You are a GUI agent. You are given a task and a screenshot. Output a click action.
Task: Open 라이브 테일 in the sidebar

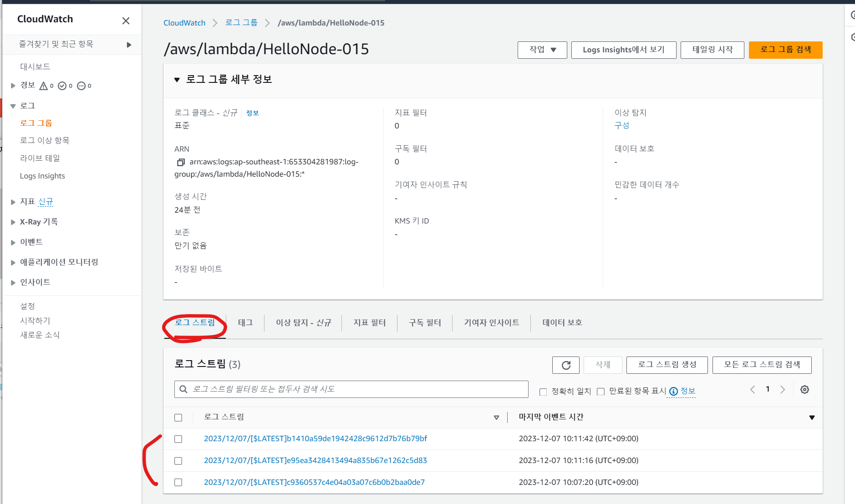click(40, 158)
